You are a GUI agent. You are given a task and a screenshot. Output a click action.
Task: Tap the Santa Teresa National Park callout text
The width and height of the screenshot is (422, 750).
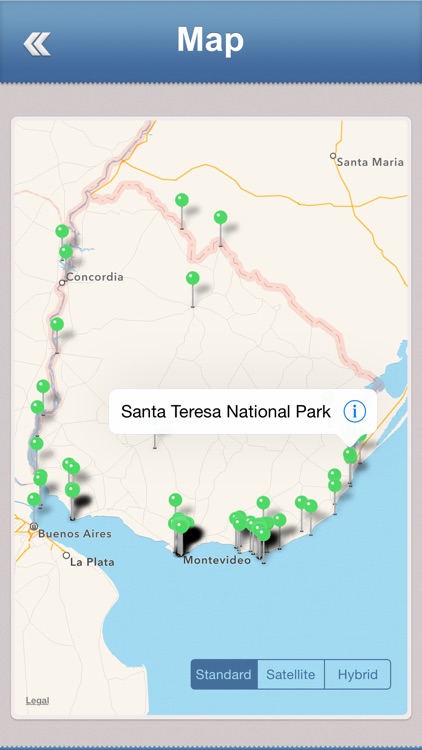tap(225, 411)
